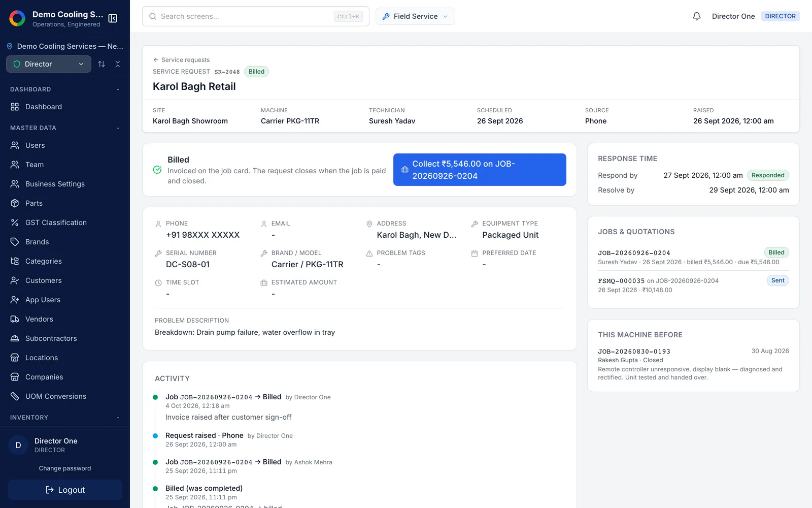
Task: Click Logout button
Action: point(65,490)
